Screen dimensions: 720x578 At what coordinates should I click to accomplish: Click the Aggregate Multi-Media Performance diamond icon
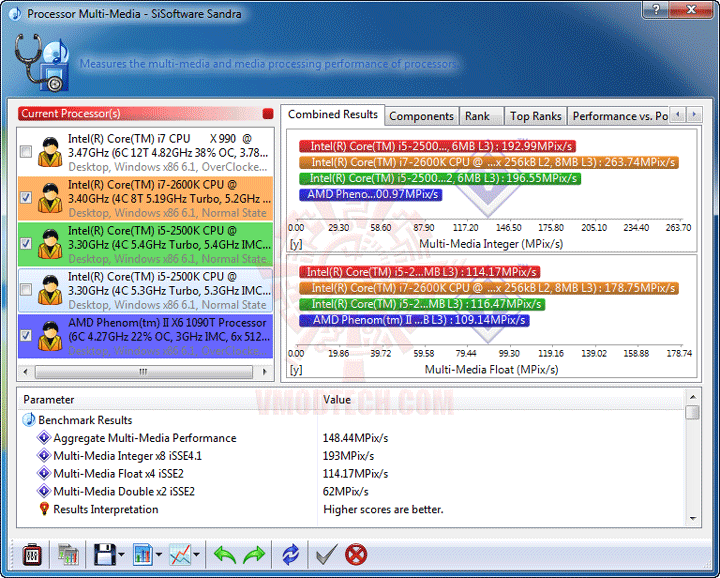click(44, 438)
